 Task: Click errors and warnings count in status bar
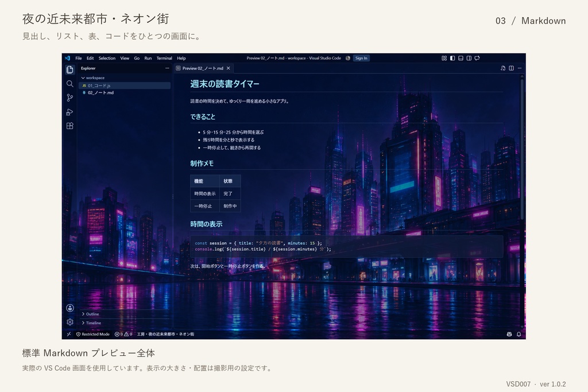[123, 334]
